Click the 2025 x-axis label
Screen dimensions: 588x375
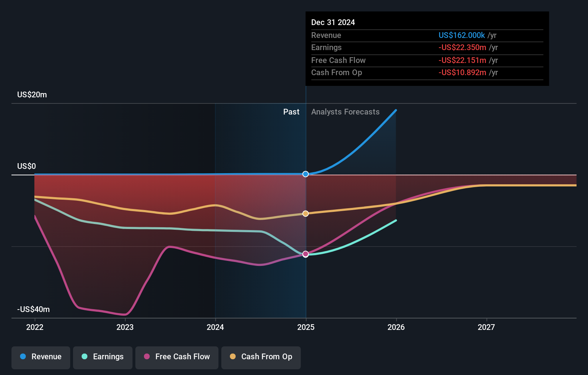[306, 327]
